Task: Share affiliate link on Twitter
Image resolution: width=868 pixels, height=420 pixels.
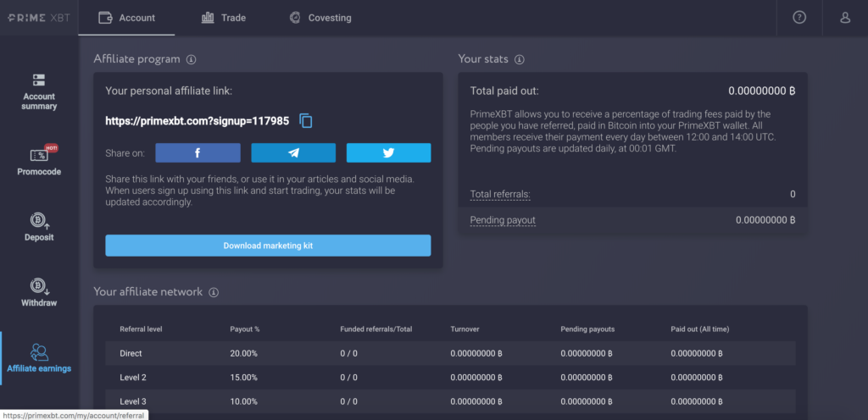Action: 388,153
